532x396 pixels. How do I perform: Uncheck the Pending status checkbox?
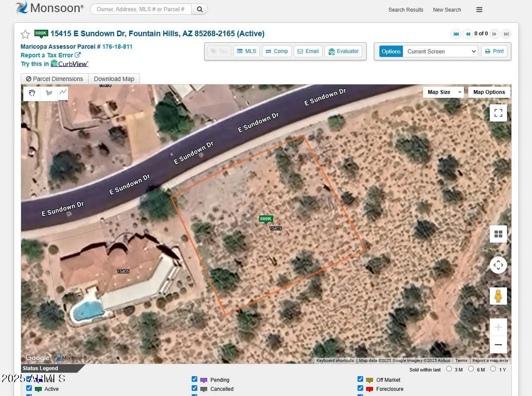pos(194,379)
